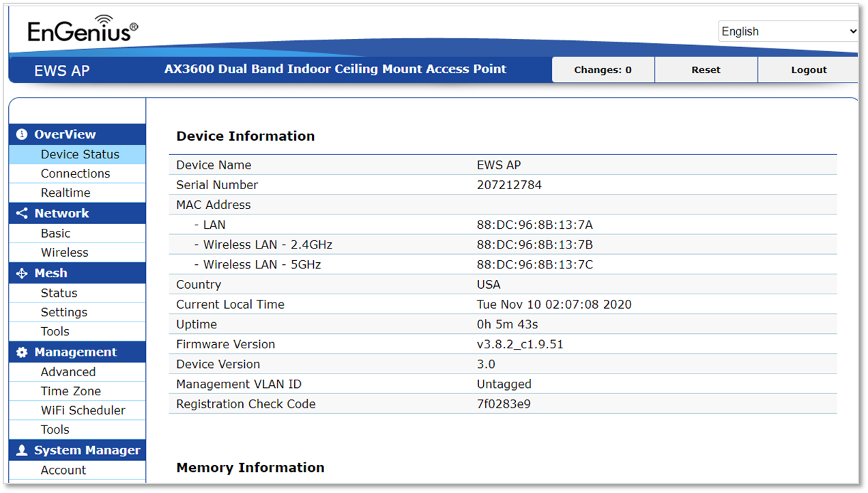Open Account under System Manager
868x493 pixels.
[x=63, y=470]
